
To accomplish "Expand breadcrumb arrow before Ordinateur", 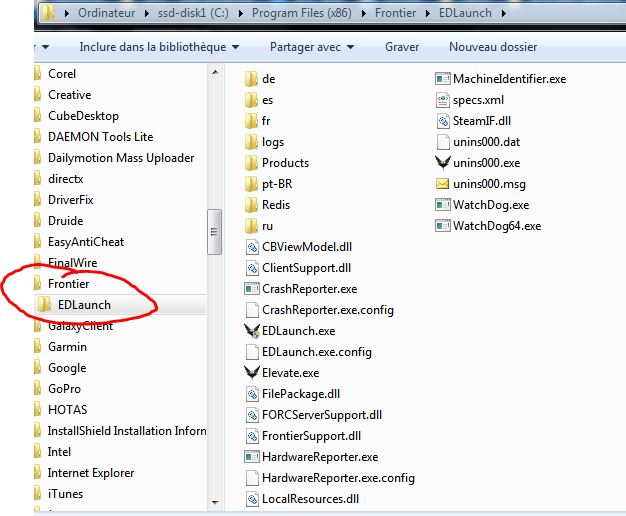I will tap(67, 13).
